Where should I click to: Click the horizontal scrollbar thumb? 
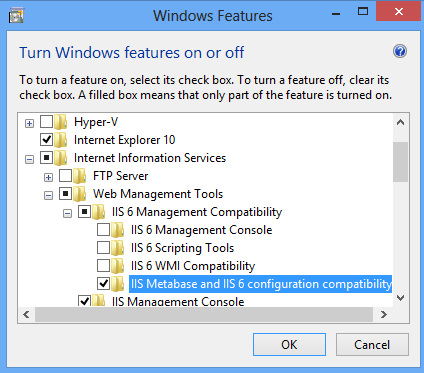(x=204, y=314)
